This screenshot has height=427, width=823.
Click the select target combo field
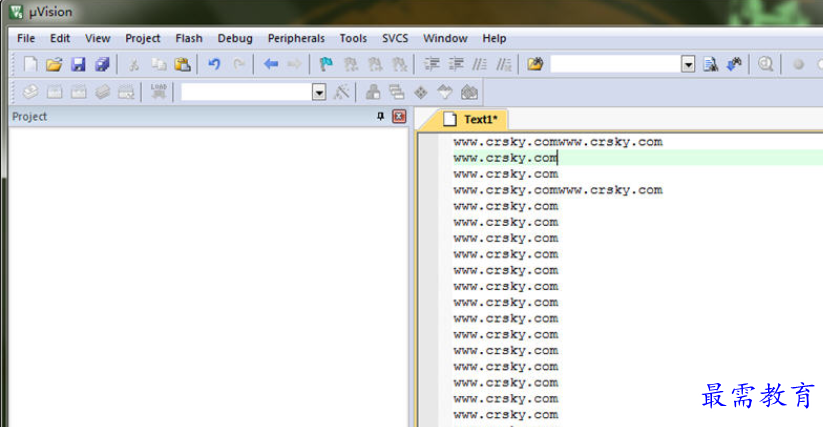click(246, 92)
